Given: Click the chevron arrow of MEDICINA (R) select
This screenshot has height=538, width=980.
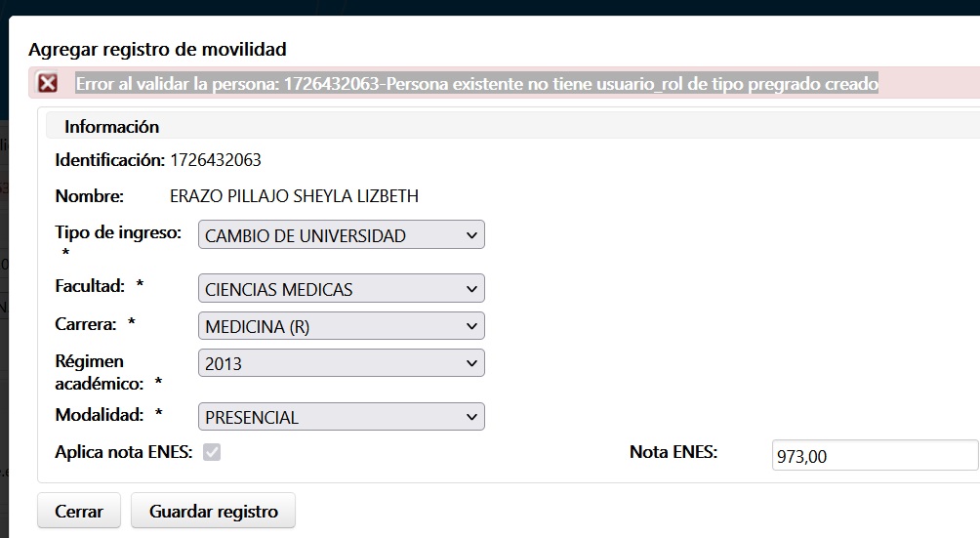Looking at the screenshot, I should click(x=471, y=326).
